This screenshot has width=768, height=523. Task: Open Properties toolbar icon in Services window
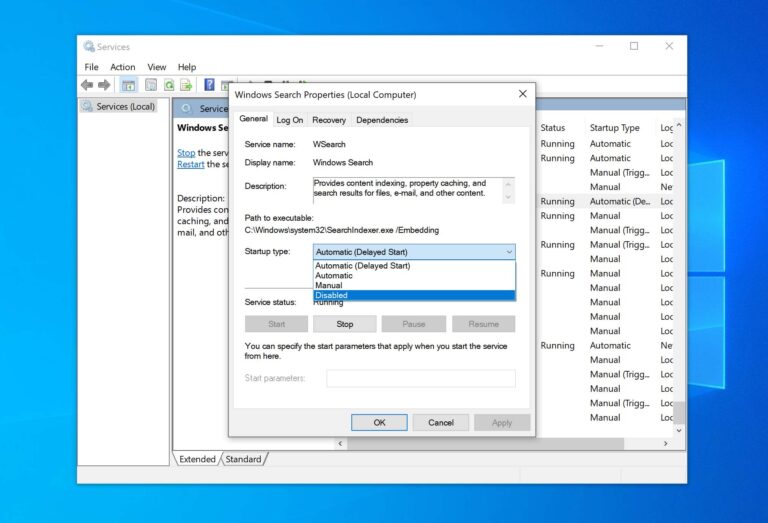click(151, 85)
